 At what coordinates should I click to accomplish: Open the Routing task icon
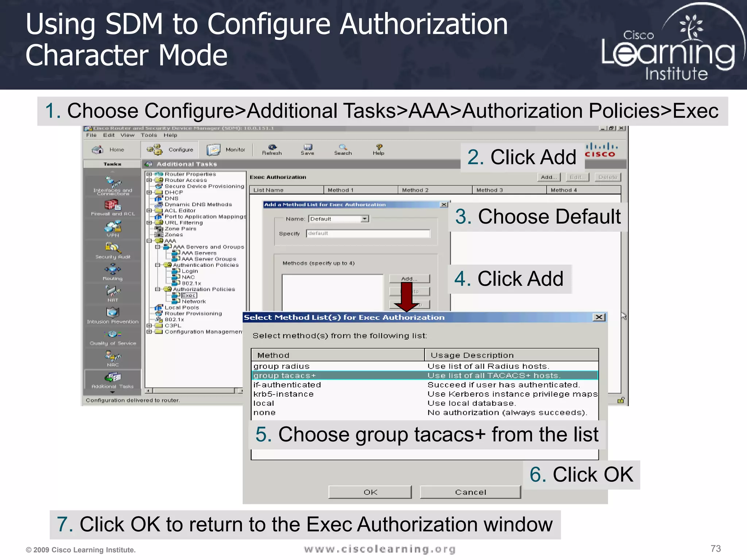click(113, 273)
